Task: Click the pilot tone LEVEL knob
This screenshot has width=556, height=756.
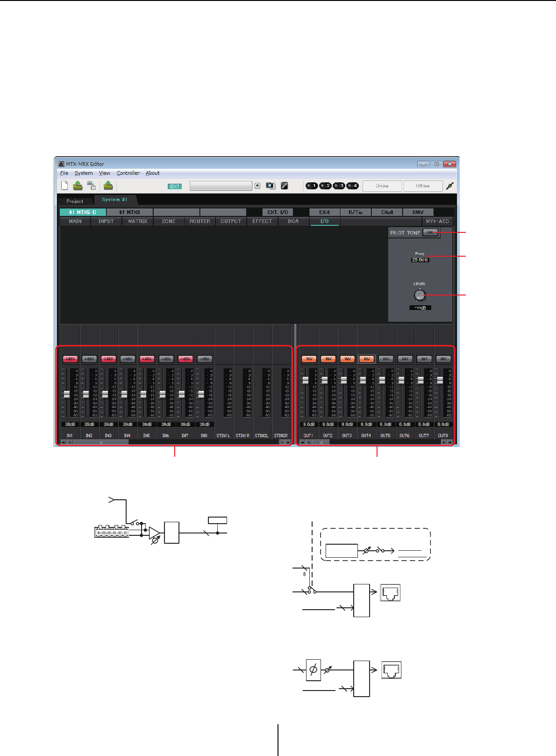Action: point(420,295)
